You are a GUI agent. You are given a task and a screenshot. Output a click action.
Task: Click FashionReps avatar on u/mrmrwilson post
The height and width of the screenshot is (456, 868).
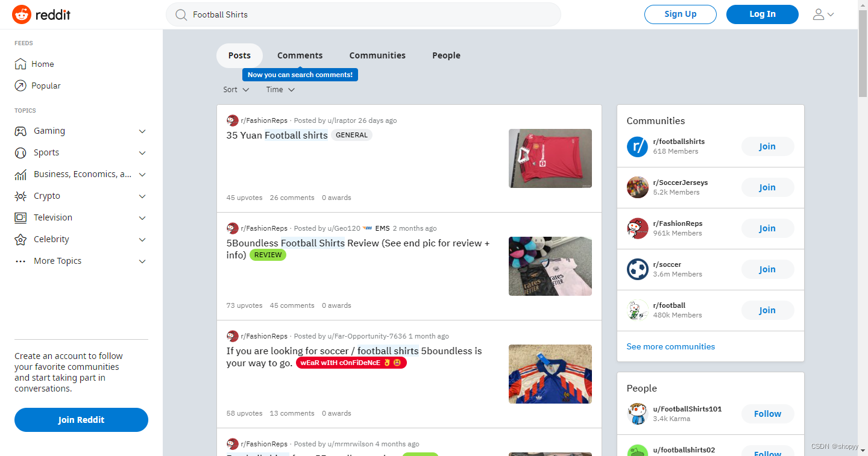tap(232, 444)
